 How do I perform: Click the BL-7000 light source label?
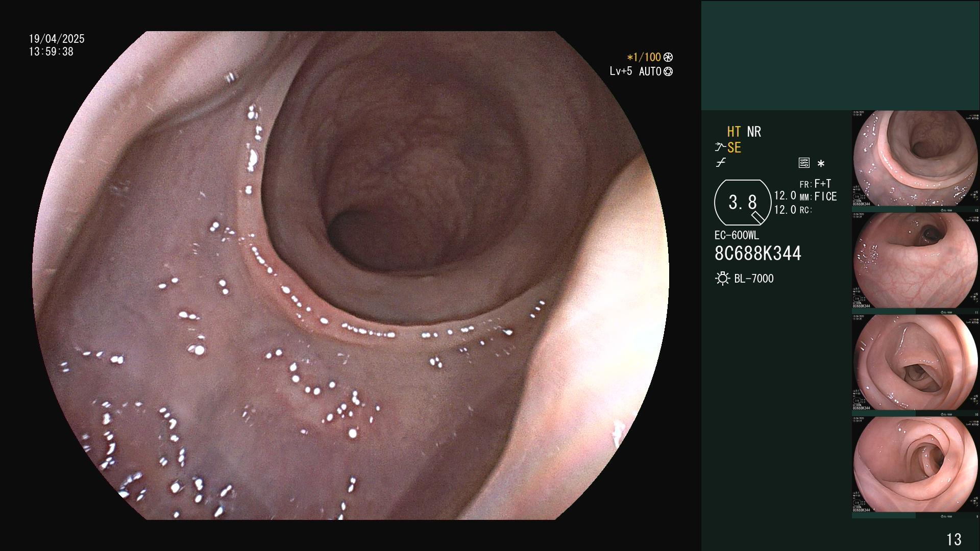pyautogui.click(x=754, y=279)
